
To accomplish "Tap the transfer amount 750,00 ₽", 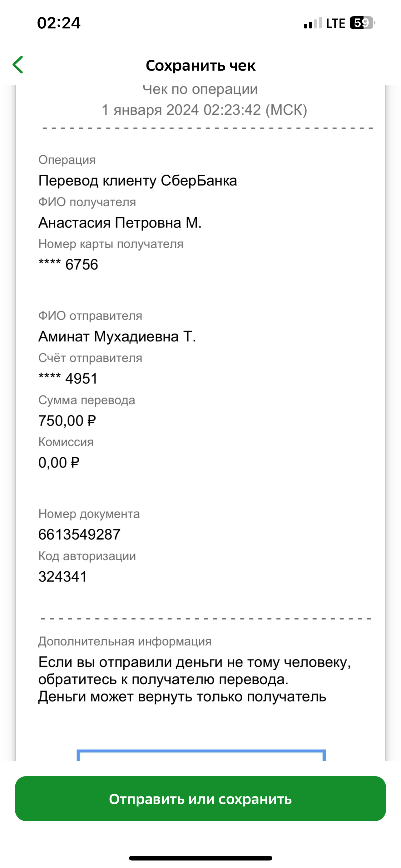I will (67, 421).
